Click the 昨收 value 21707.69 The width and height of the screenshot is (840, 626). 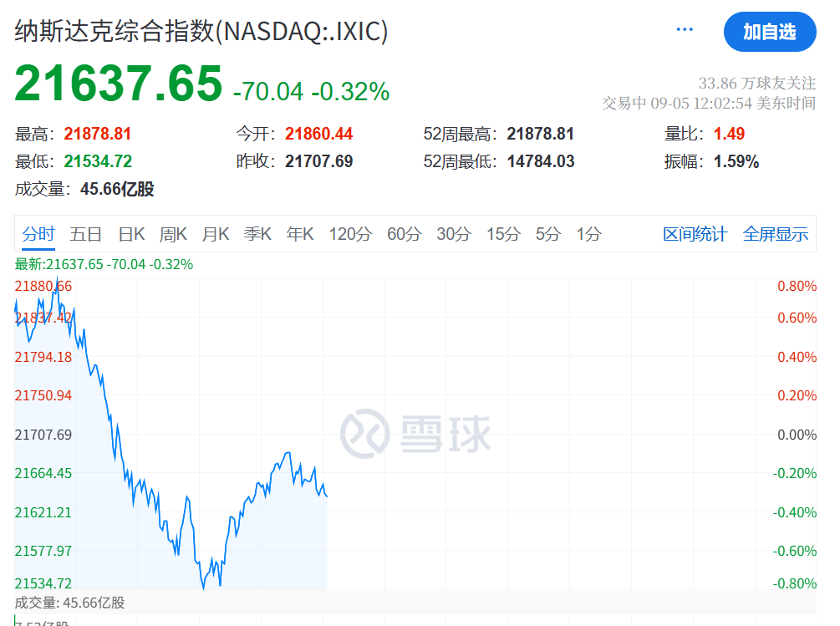click(318, 161)
